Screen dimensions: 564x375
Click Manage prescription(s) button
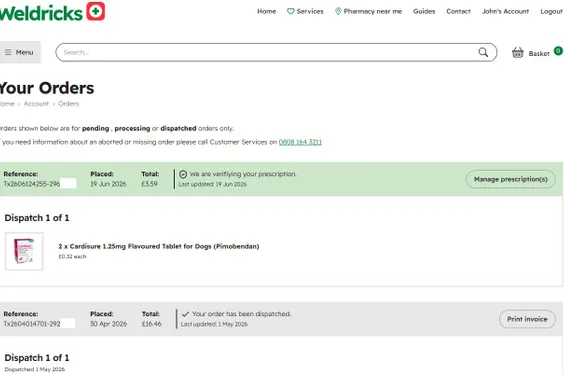511,179
